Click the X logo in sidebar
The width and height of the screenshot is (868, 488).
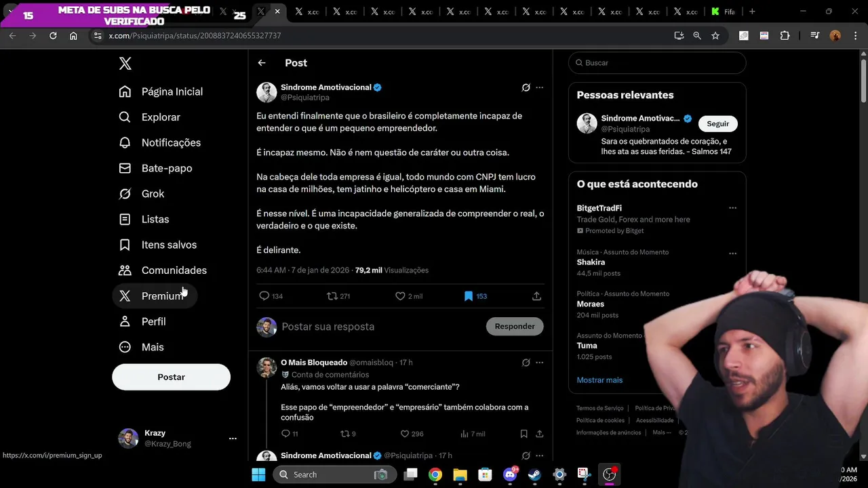tap(125, 64)
